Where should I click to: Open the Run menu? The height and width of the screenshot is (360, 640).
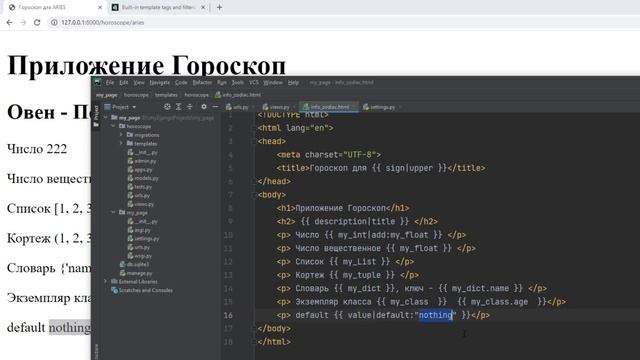pyautogui.click(x=222, y=82)
